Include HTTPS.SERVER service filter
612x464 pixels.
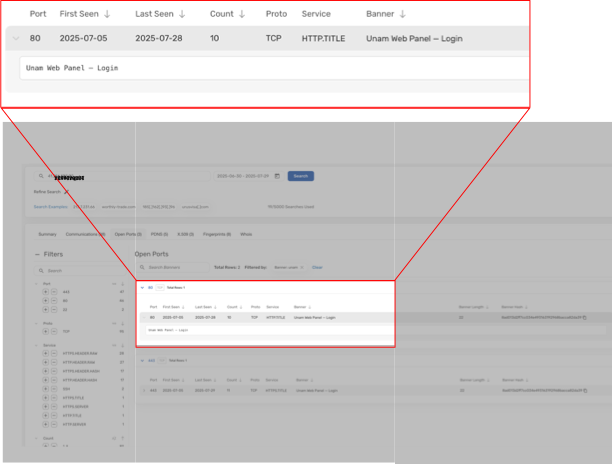coord(46,407)
